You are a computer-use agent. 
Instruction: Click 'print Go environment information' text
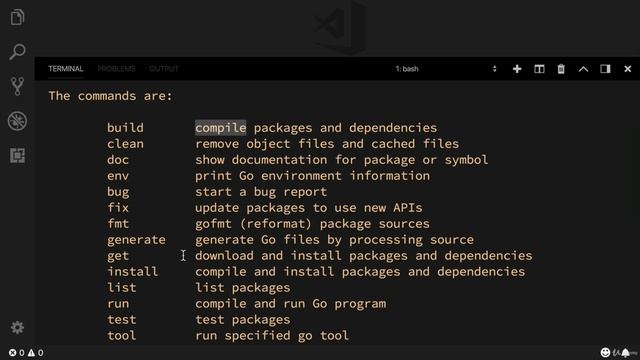[x=312, y=176]
